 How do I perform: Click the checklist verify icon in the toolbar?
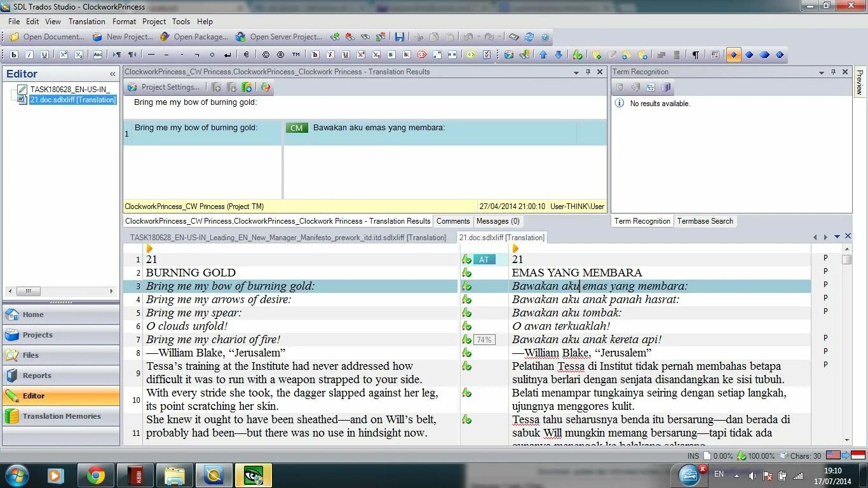click(x=487, y=55)
